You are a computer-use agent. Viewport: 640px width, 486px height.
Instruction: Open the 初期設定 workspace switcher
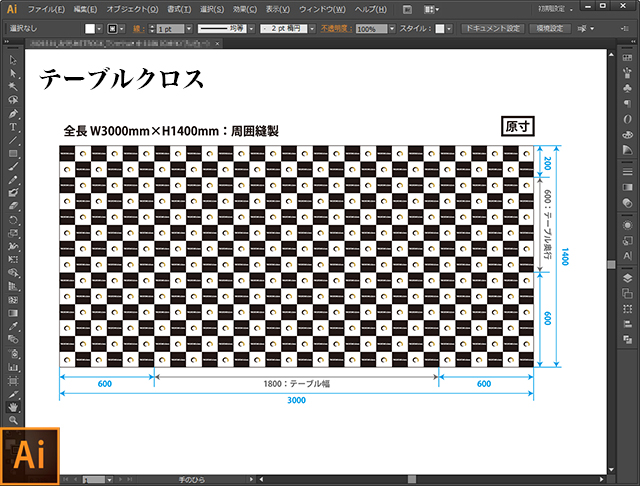click(555, 9)
